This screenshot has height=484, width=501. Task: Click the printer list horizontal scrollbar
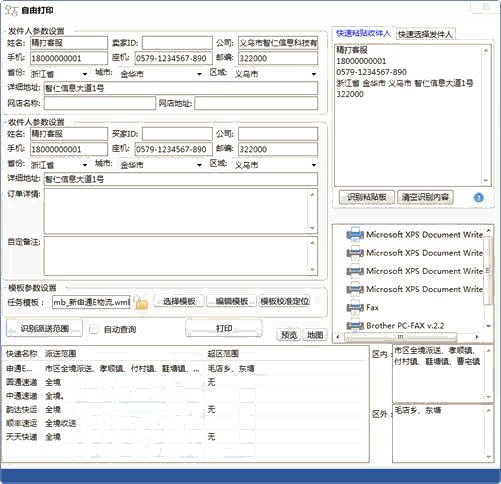click(408, 337)
